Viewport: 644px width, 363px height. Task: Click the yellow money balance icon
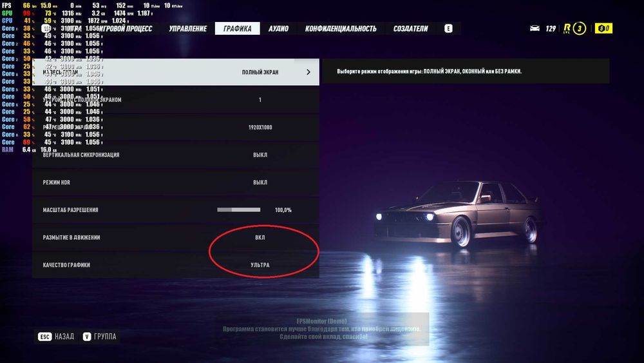point(604,28)
